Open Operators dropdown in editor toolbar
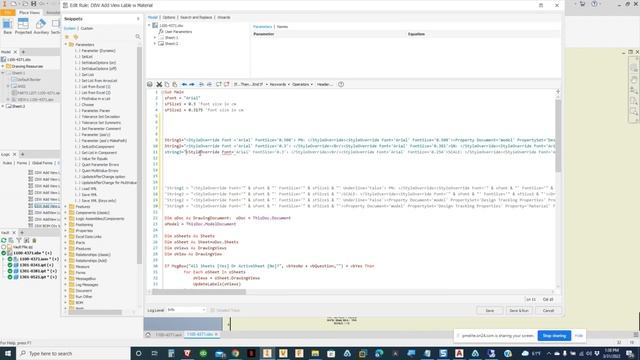Screen dimensions: 640x360 tap(302, 84)
